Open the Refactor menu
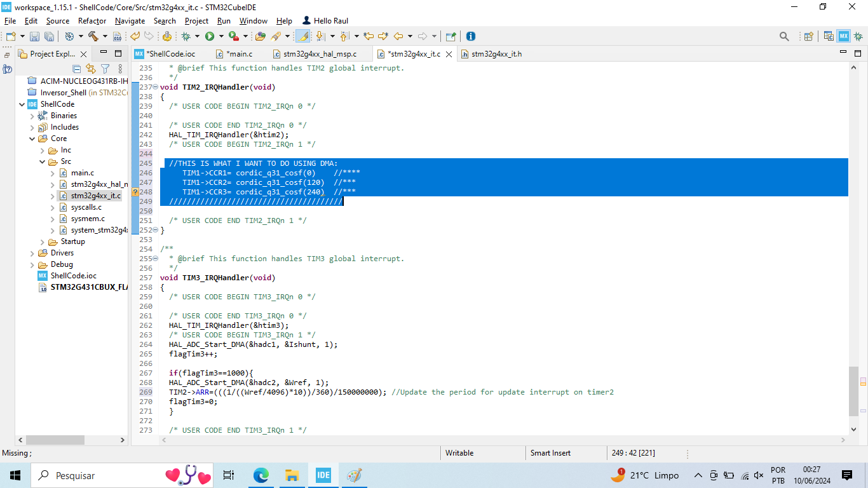 [92, 21]
